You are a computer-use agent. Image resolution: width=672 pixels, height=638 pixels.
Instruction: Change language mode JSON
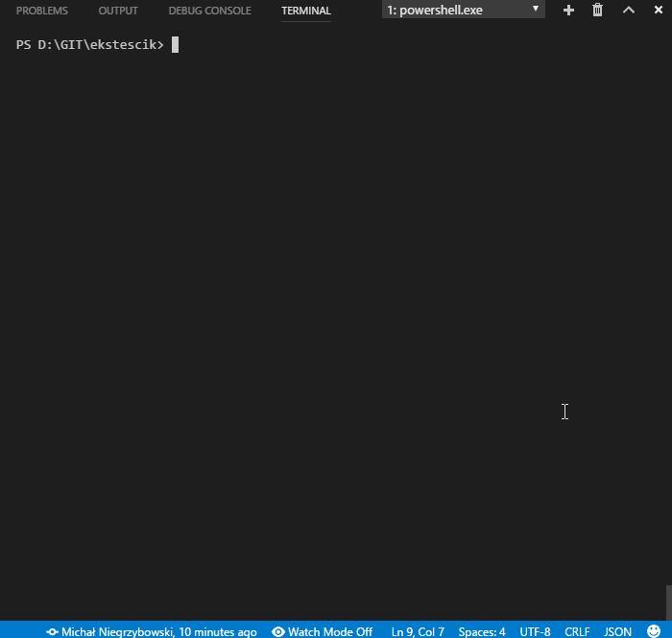pyautogui.click(x=617, y=631)
